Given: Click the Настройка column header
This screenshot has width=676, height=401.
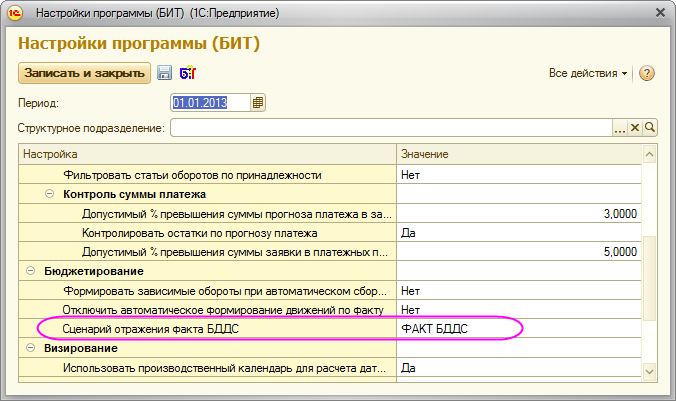Looking at the screenshot, I should (x=207, y=154).
